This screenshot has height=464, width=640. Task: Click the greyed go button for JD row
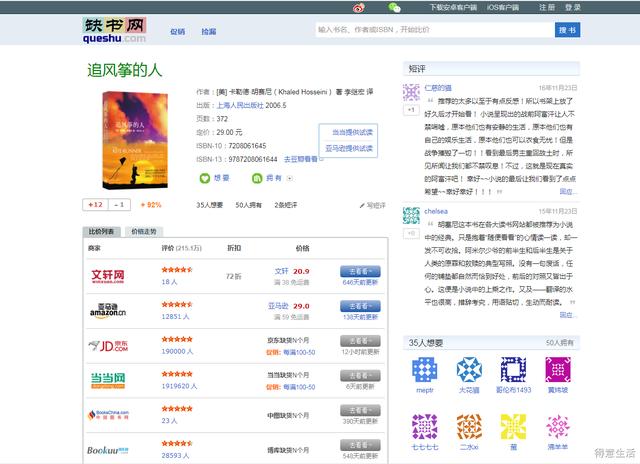click(x=360, y=341)
